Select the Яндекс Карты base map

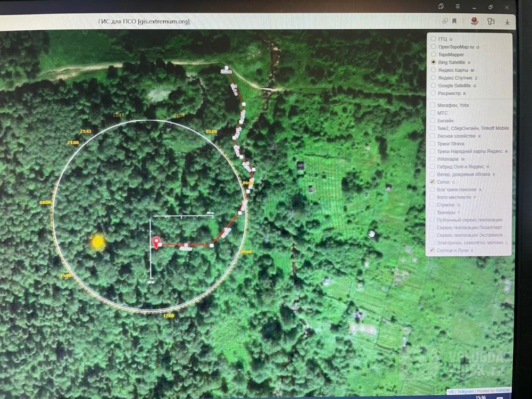(x=433, y=70)
